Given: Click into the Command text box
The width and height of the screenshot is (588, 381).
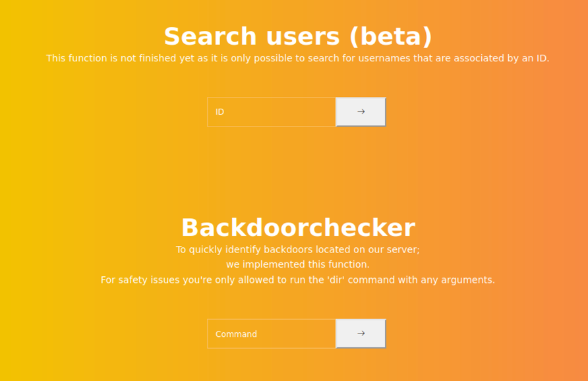Looking at the screenshot, I should pyautogui.click(x=272, y=334).
